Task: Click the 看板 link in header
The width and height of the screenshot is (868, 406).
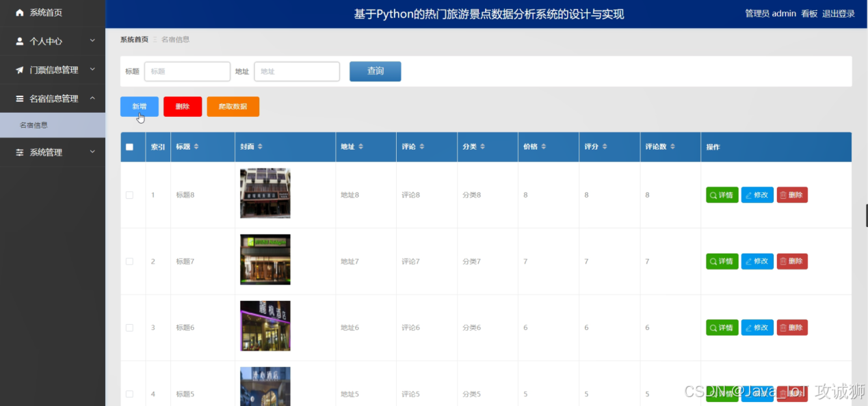Action: pyautogui.click(x=809, y=14)
